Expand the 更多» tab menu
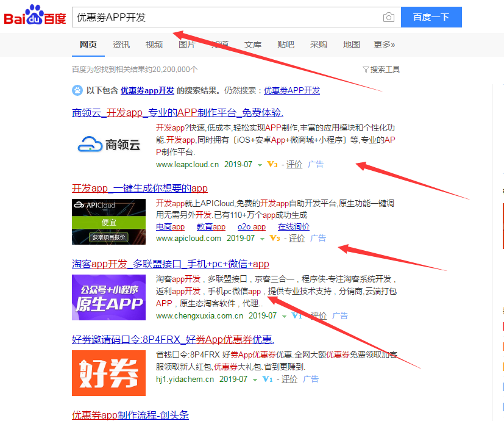This screenshot has height=421, width=504. [384, 45]
